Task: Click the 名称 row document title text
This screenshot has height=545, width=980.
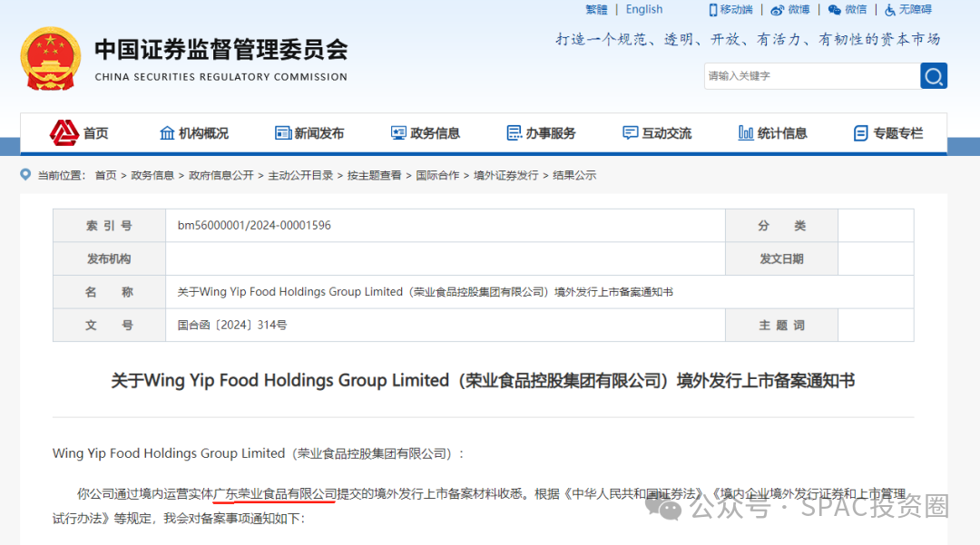Action: pos(425,292)
